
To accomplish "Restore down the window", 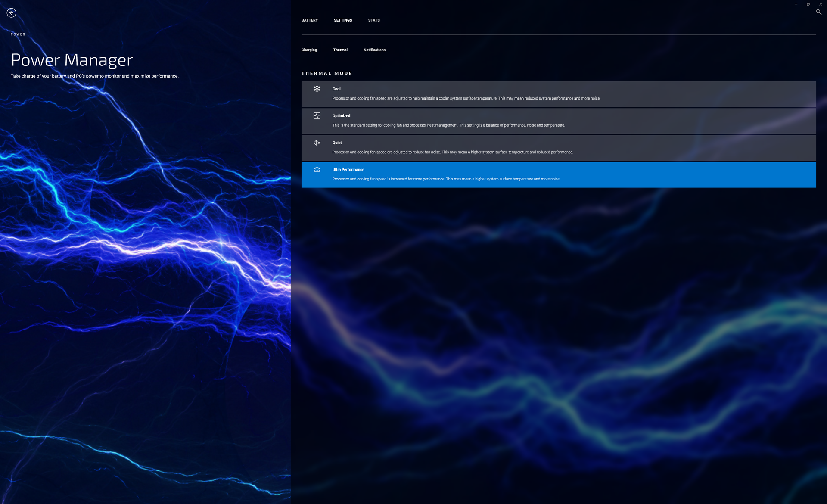I will (808, 4).
